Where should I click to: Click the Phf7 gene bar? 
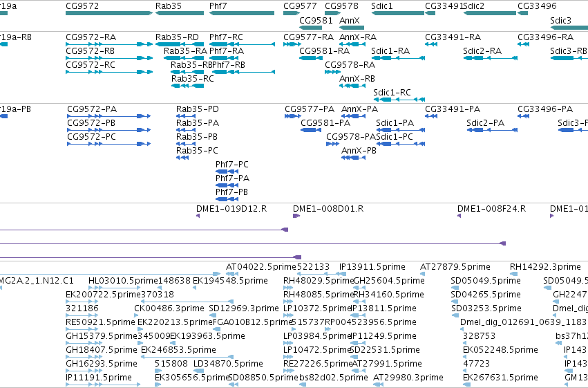(x=242, y=13)
